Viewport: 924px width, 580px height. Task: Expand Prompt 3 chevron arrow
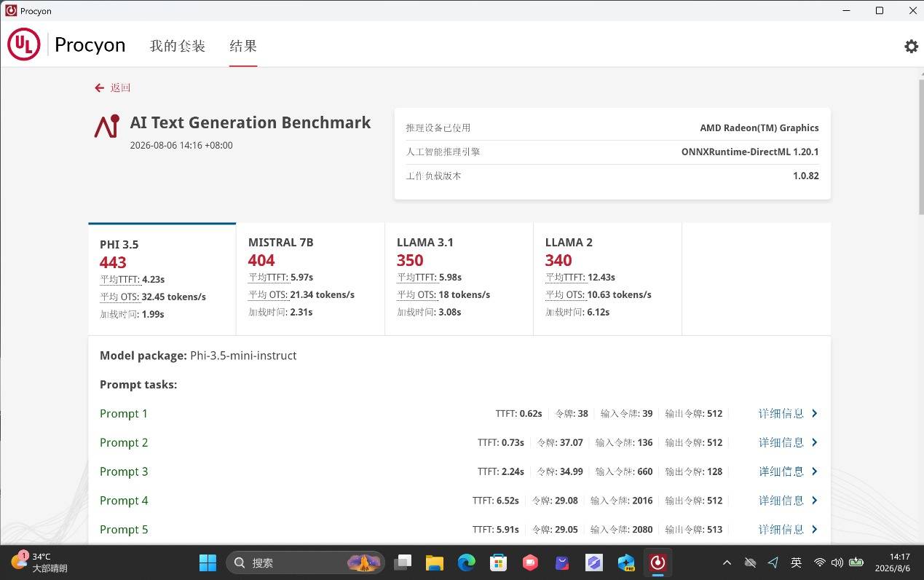(x=815, y=471)
